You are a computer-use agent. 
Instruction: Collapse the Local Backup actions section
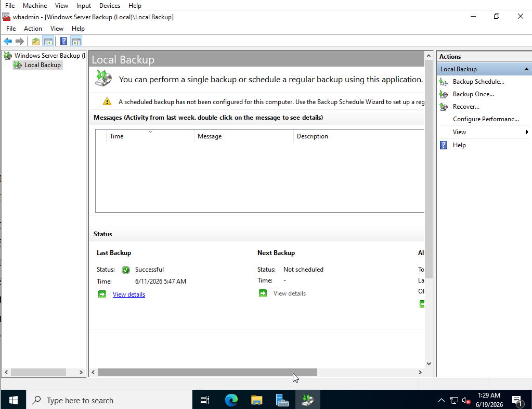pos(526,69)
